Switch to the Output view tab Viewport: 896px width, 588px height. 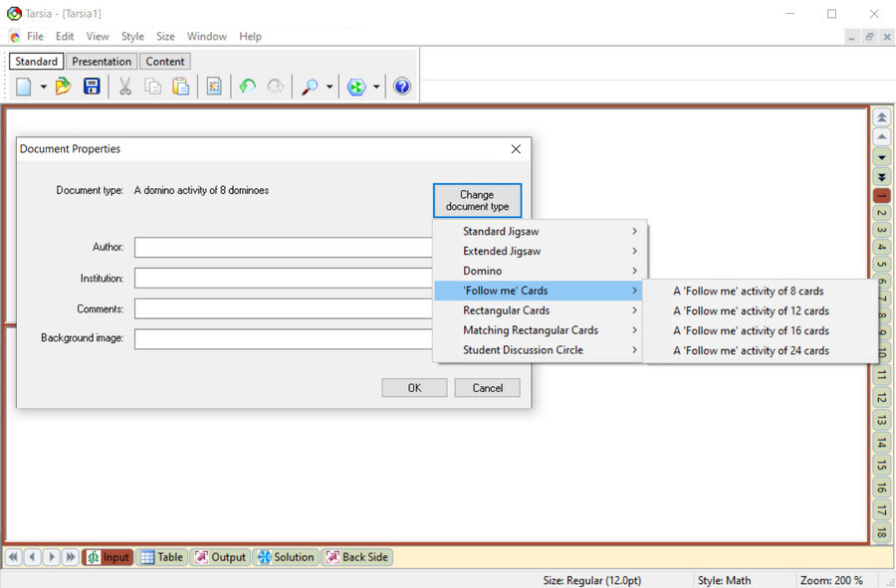[220, 557]
